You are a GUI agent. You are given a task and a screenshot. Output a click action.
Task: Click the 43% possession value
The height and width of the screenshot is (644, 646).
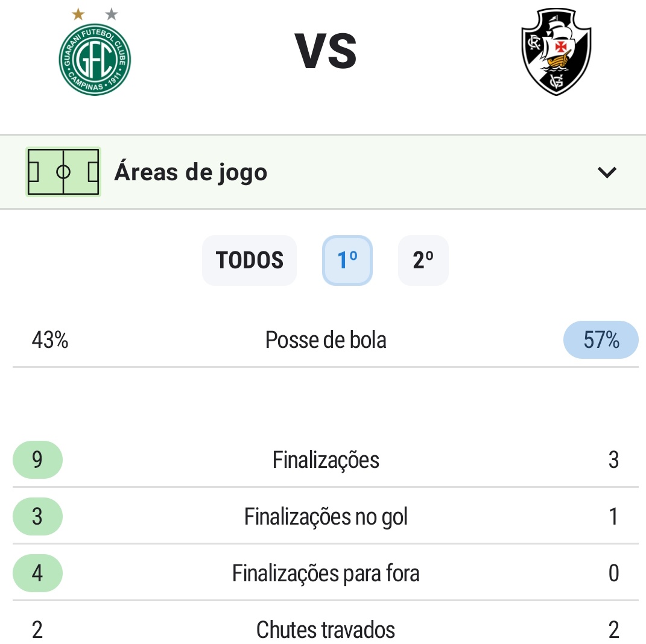pyautogui.click(x=50, y=340)
